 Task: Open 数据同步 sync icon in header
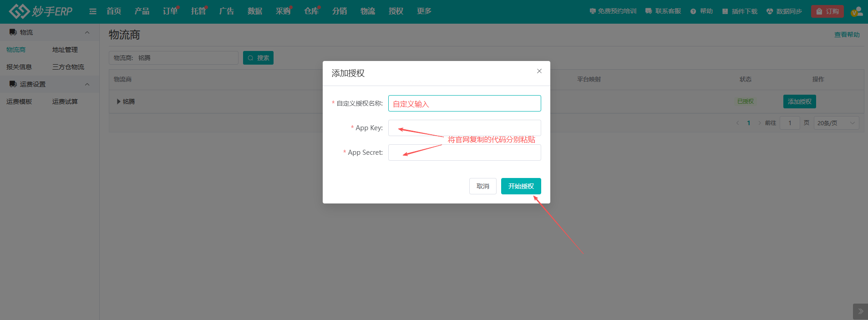[770, 11]
